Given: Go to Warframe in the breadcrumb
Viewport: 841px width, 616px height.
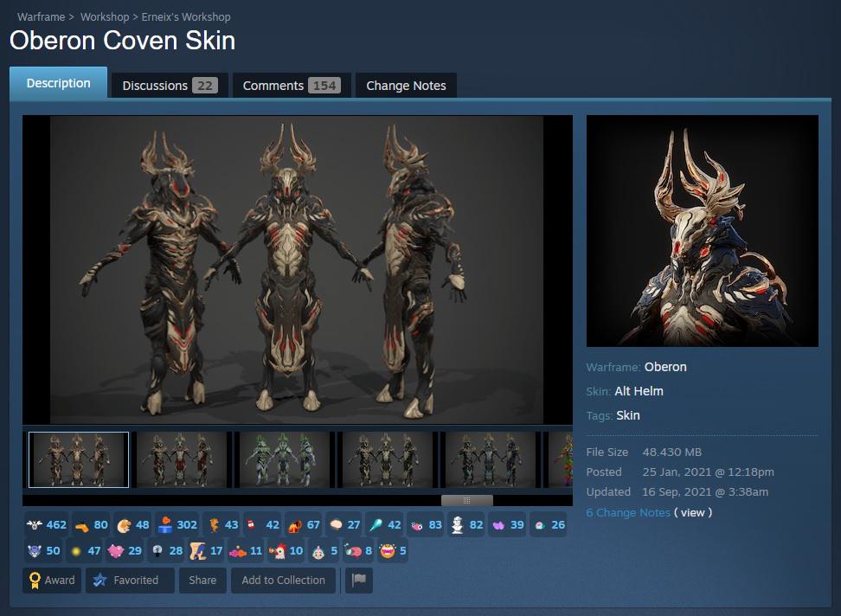Looking at the screenshot, I should 41,16.
